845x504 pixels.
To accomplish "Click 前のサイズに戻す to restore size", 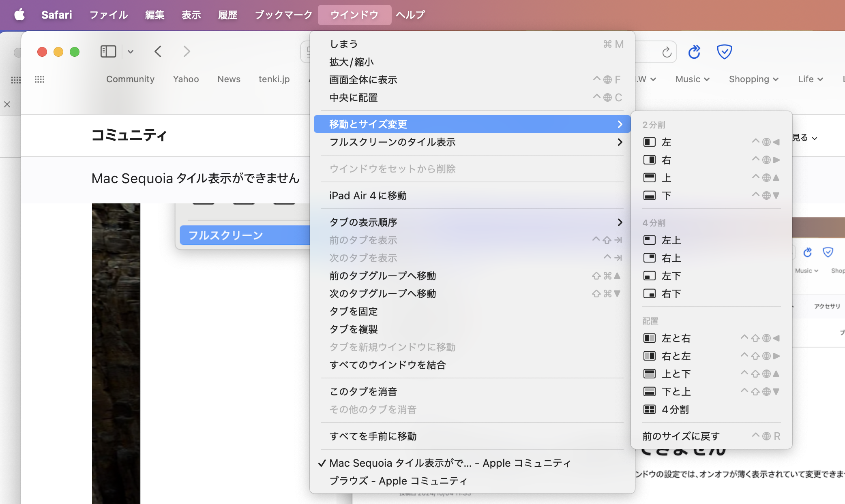I will tap(681, 436).
